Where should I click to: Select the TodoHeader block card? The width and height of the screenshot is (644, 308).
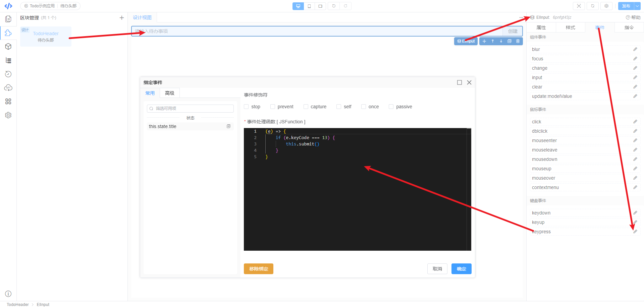(46, 37)
